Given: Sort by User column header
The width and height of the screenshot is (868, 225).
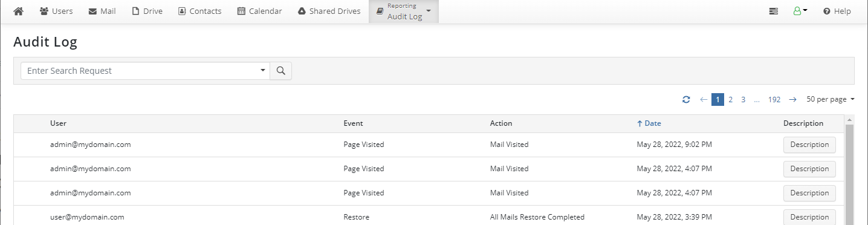Looking at the screenshot, I should pos(58,123).
